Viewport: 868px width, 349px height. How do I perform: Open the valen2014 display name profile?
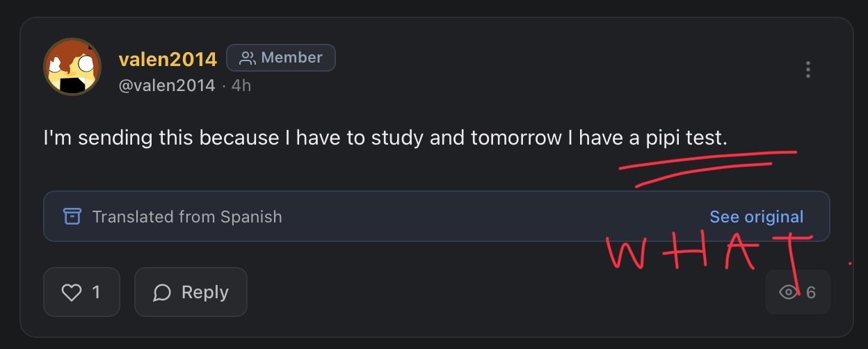(168, 59)
